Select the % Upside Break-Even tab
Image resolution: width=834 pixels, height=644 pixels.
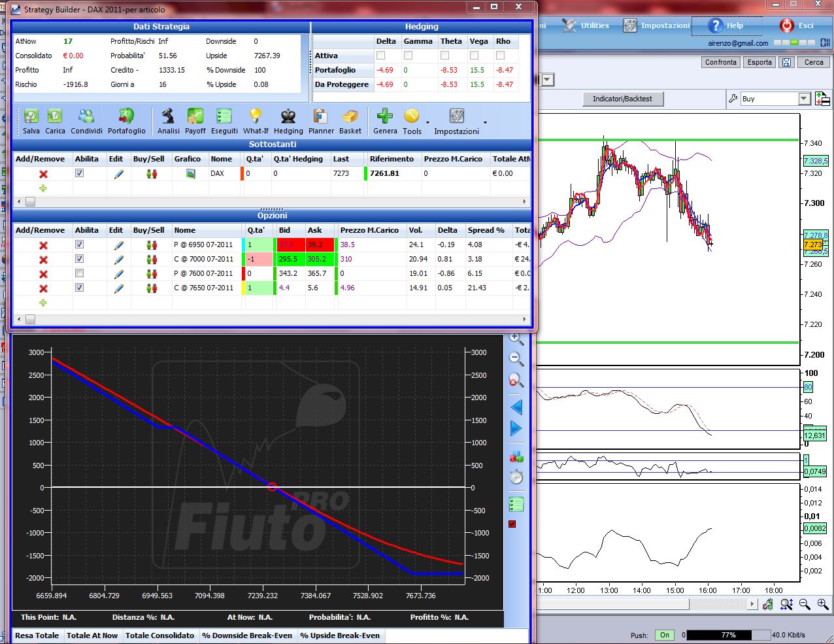point(340,636)
